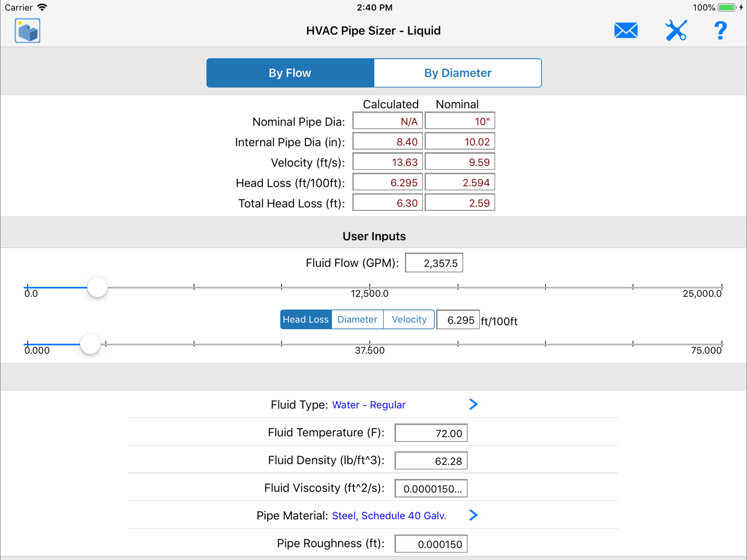Open help with the question mark icon
Image resolution: width=747 pixels, height=560 pixels.
720,31
